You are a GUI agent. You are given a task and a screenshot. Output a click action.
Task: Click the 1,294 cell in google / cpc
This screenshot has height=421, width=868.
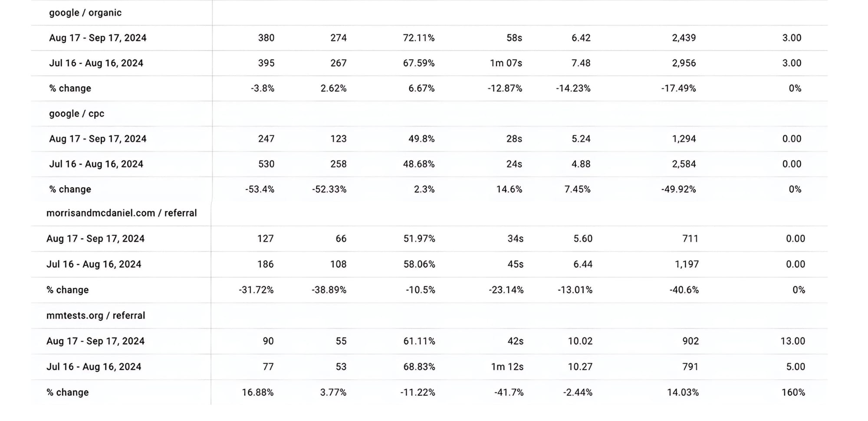684,139
